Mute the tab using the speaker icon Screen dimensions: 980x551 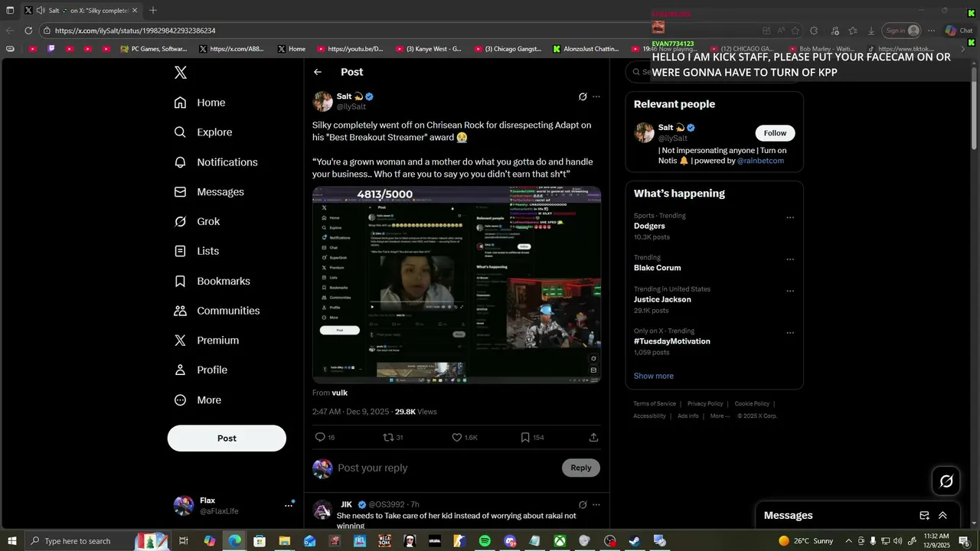tap(40, 11)
